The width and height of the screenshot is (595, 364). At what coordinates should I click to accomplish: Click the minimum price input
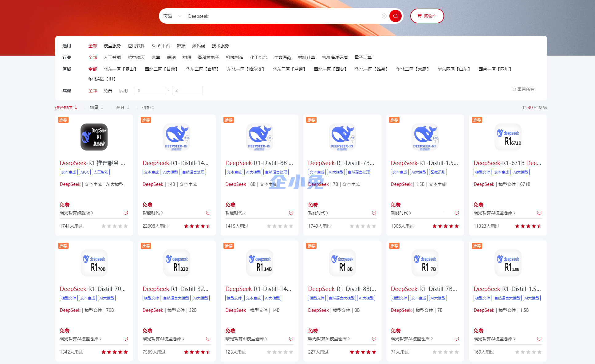click(x=150, y=91)
